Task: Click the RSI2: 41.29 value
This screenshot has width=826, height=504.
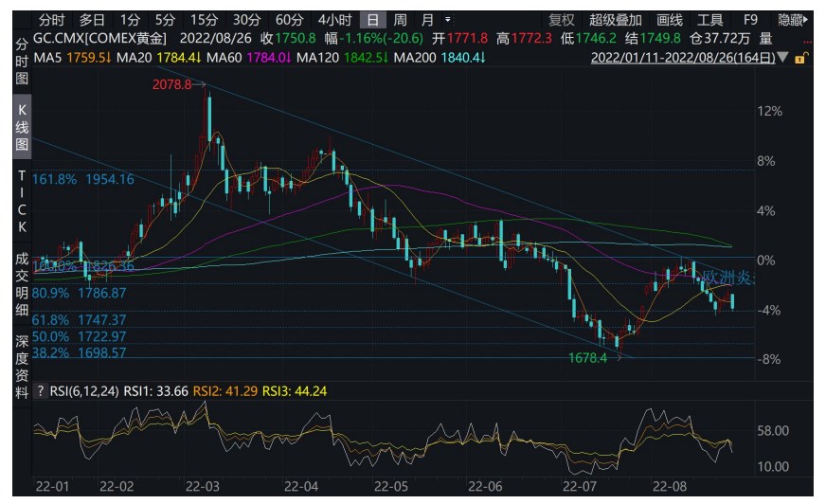Action: point(225,391)
